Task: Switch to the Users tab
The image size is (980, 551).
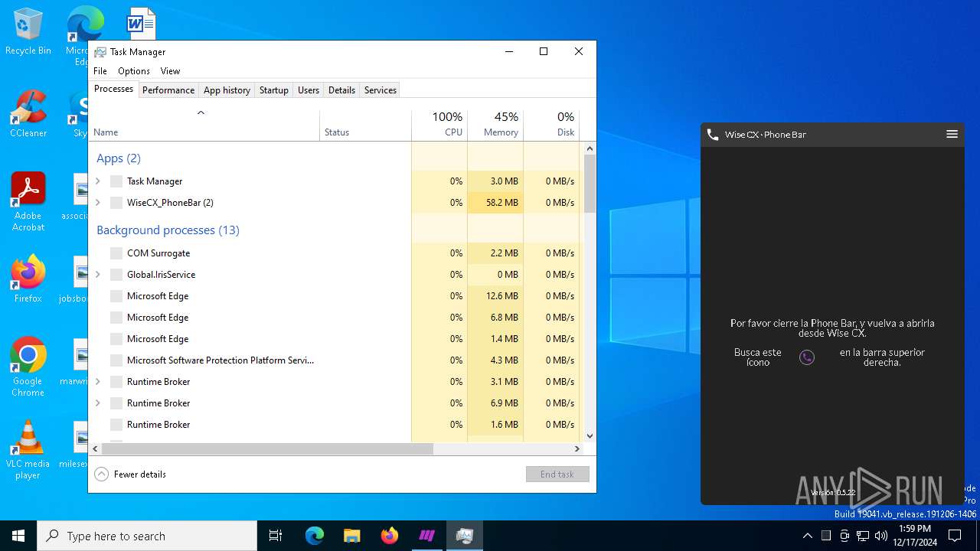Action: point(309,90)
